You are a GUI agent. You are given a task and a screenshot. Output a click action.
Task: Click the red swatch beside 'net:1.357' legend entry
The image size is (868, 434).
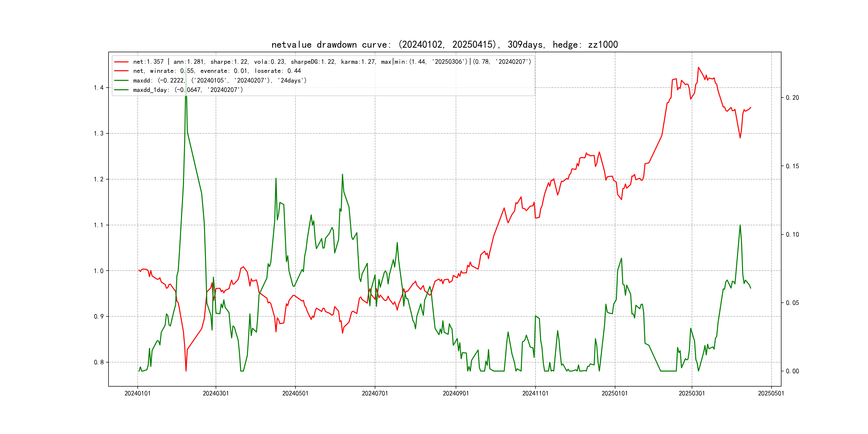click(x=121, y=62)
